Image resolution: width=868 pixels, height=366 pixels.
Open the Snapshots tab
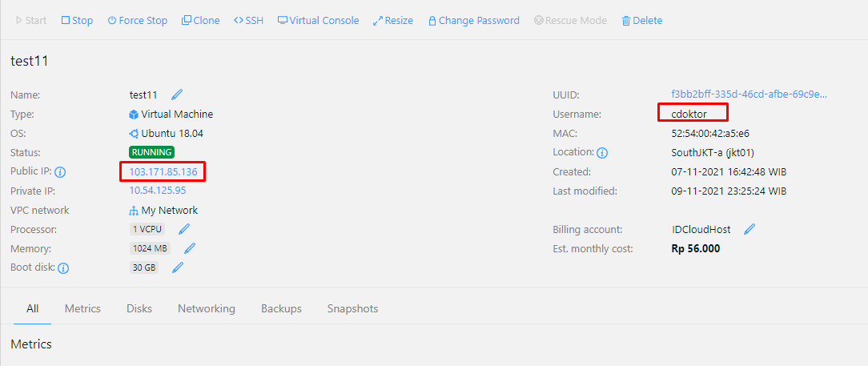click(x=352, y=308)
